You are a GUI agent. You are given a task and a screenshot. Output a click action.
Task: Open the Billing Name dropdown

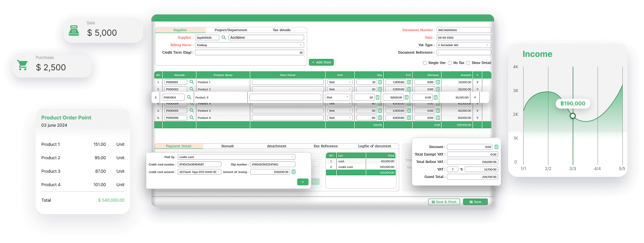250,45
